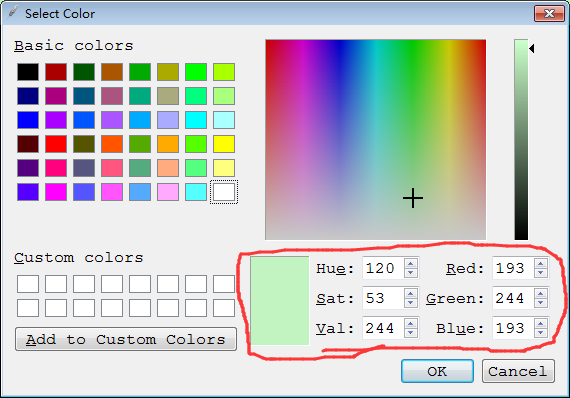Increase the Blue value with up arrow
Viewport: 570px width, 398px height.
(541, 324)
